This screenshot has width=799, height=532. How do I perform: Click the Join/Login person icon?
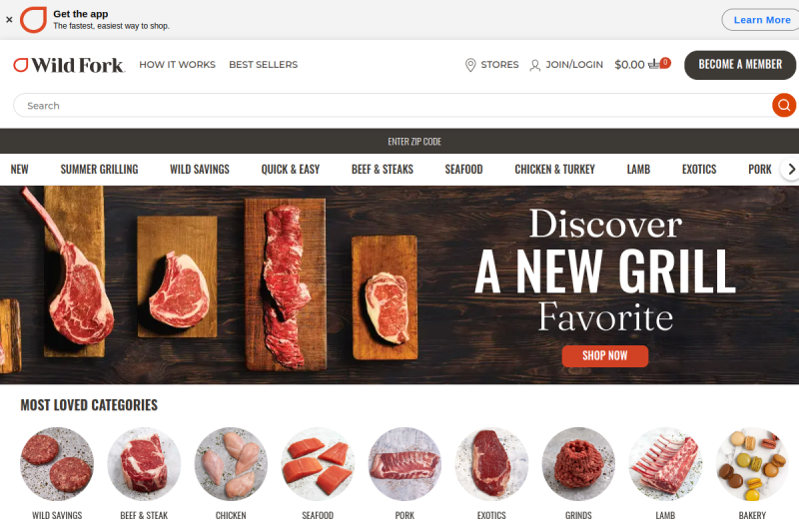pyautogui.click(x=535, y=65)
